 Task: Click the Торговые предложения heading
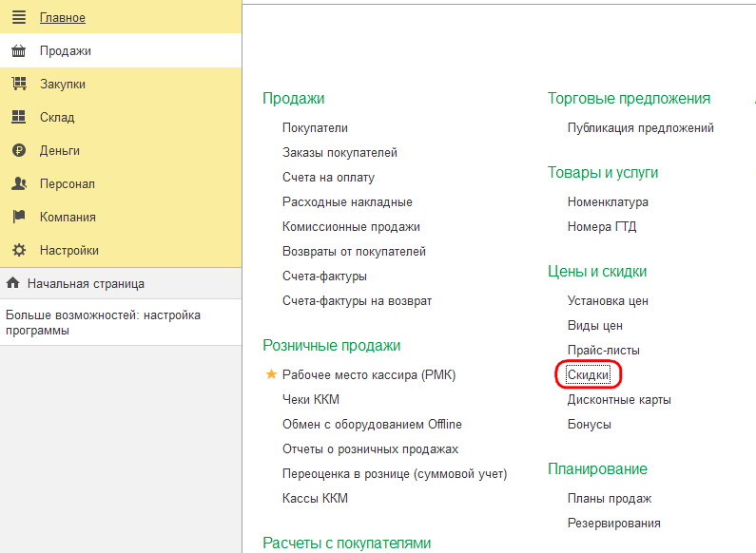coord(629,98)
